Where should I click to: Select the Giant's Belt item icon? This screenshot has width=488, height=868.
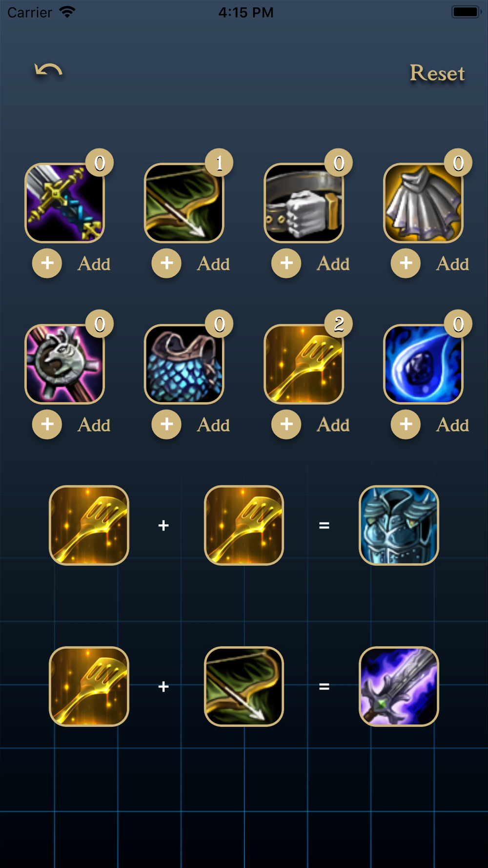(x=304, y=203)
